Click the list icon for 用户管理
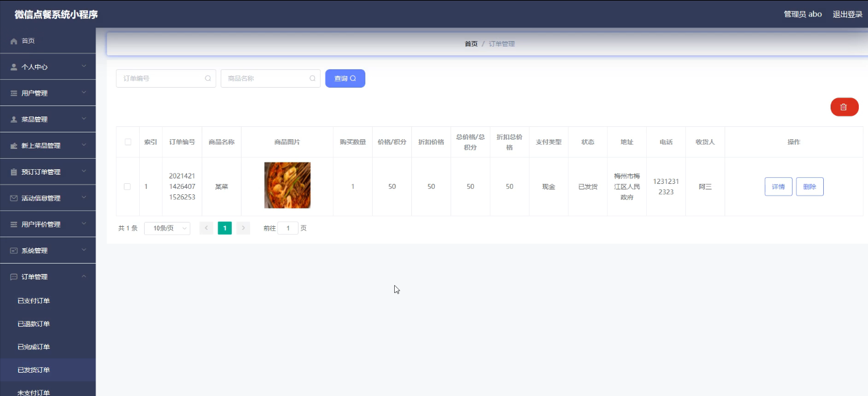Image resolution: width=868 pixels, height=396 pixels. tap(14, 93)
